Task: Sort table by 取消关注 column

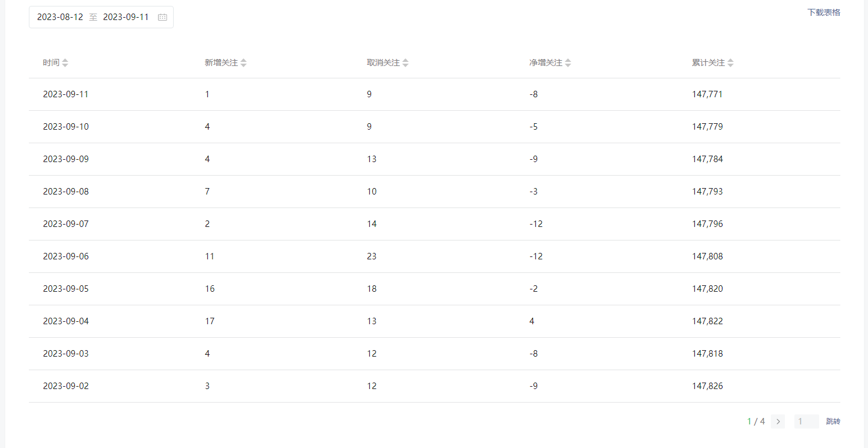Action: tap(405, 63)
